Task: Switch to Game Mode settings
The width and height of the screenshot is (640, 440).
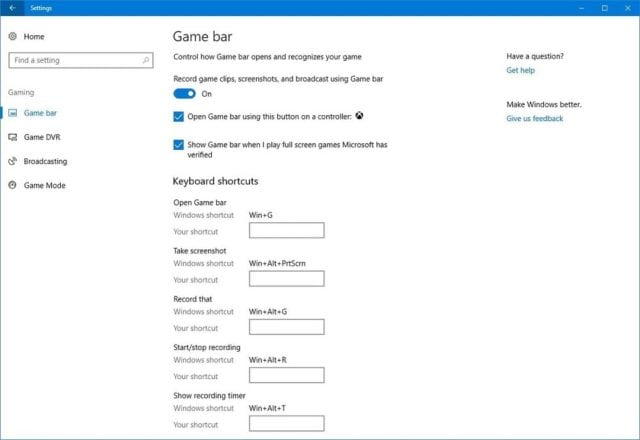Action: (x=44, y=185)
